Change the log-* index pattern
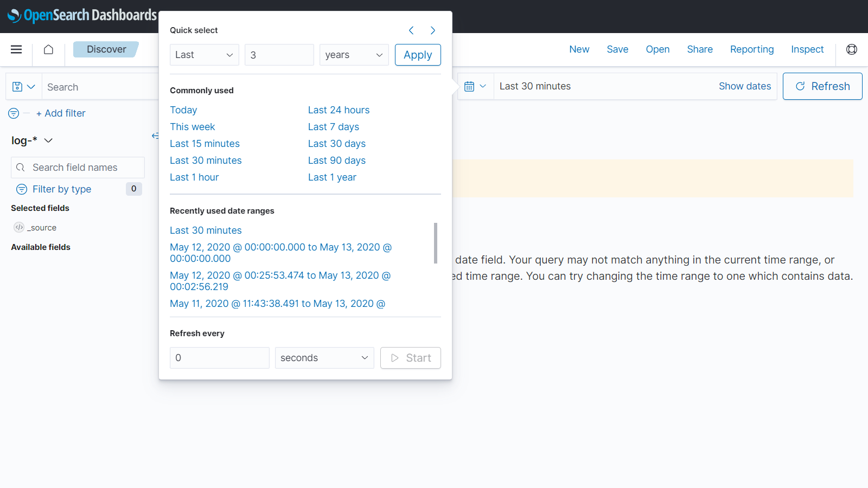This screenshot has width=868, height=488. pyautogui.click(x=32, y=140)
